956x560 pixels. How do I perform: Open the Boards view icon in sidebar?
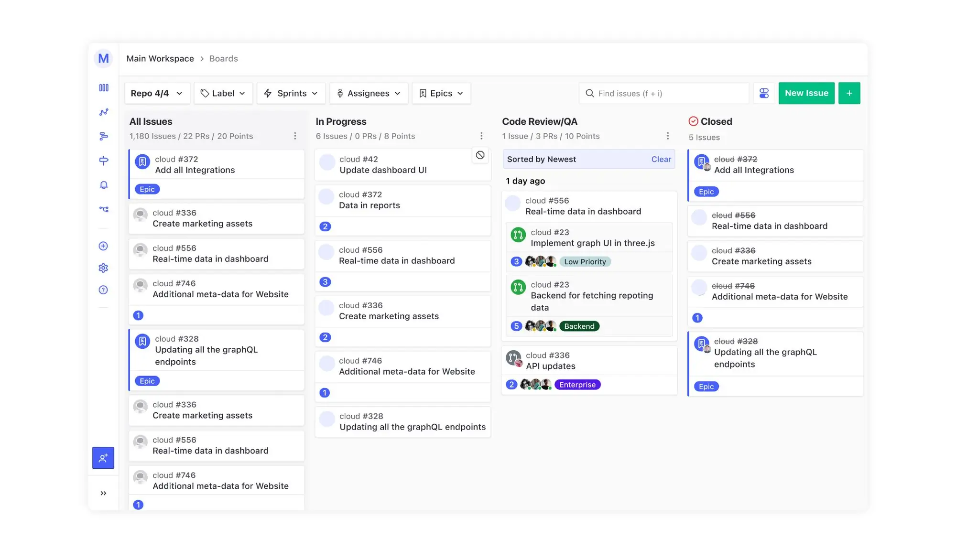click(x=104, y=88)
